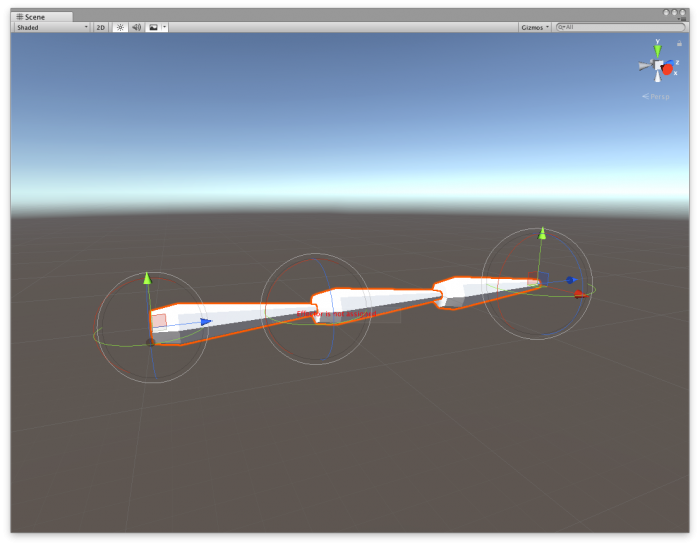700x546 pixels.
Task: Open the Shaded draw mode dropdown
Action: coord(52,27)
